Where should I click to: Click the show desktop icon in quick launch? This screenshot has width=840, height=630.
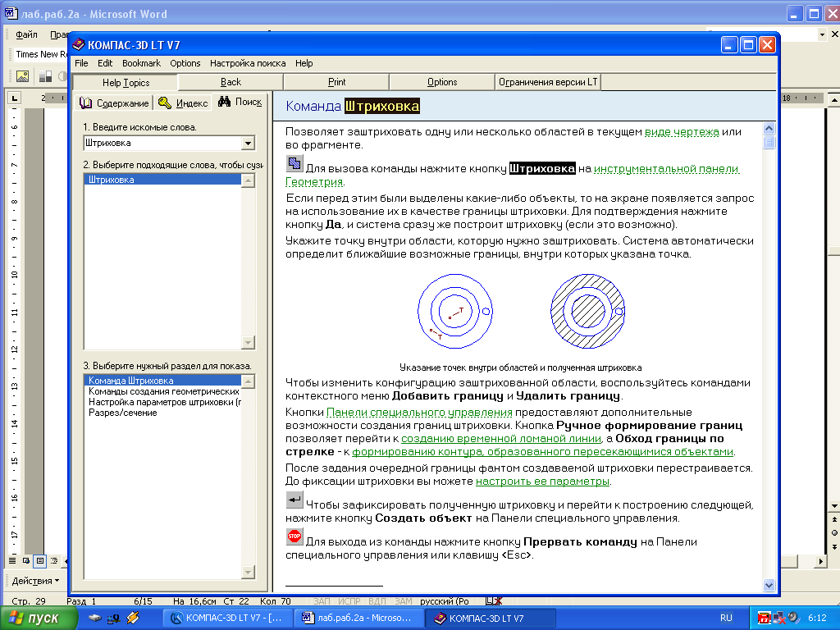(113, 619)
